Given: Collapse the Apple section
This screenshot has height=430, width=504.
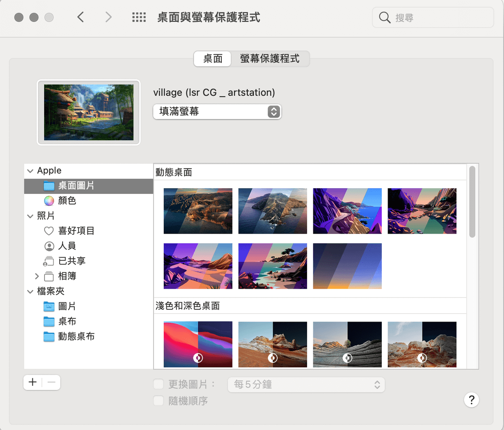Looking at the screenshot, I should [30, 171].
